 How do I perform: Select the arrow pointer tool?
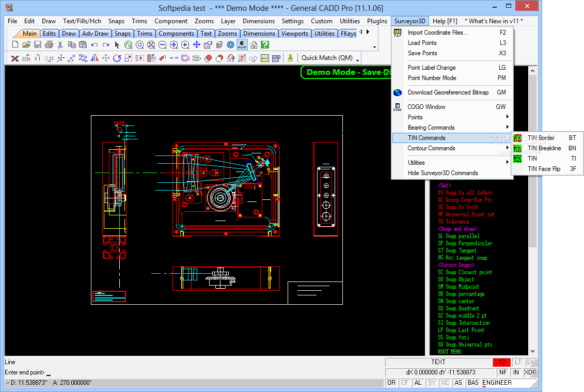(117, 45)
